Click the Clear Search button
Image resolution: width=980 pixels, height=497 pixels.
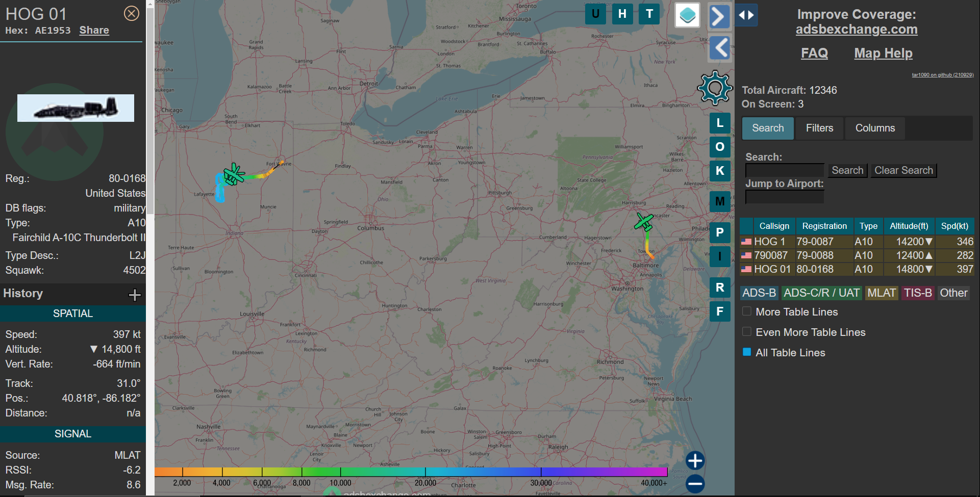pos(903,170)
